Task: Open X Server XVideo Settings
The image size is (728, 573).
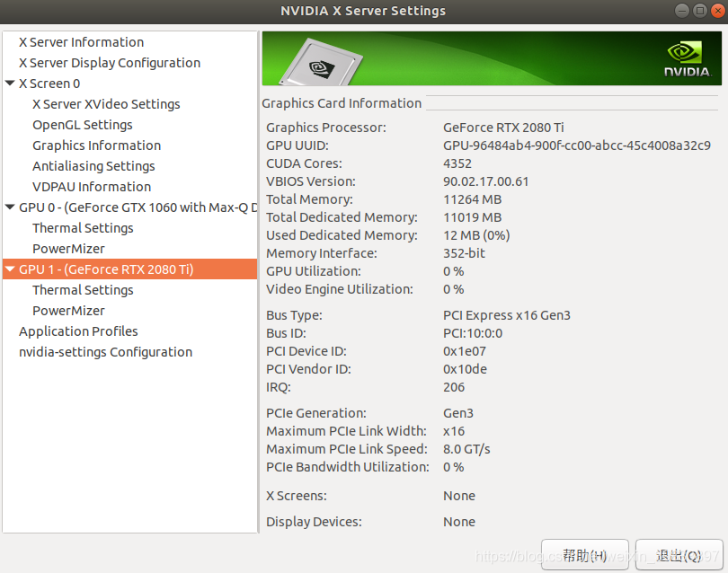Action: (x=106, y=104)
